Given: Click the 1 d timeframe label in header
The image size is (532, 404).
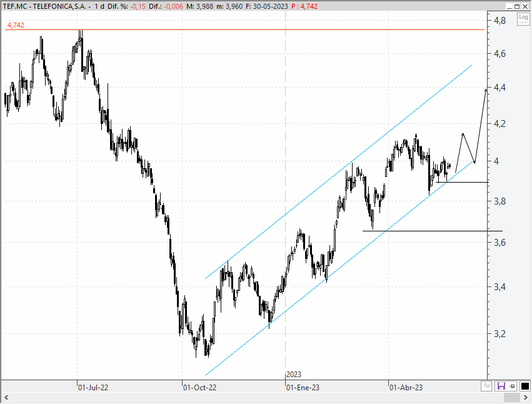Looking at the screenshot, I should (99, 6).
